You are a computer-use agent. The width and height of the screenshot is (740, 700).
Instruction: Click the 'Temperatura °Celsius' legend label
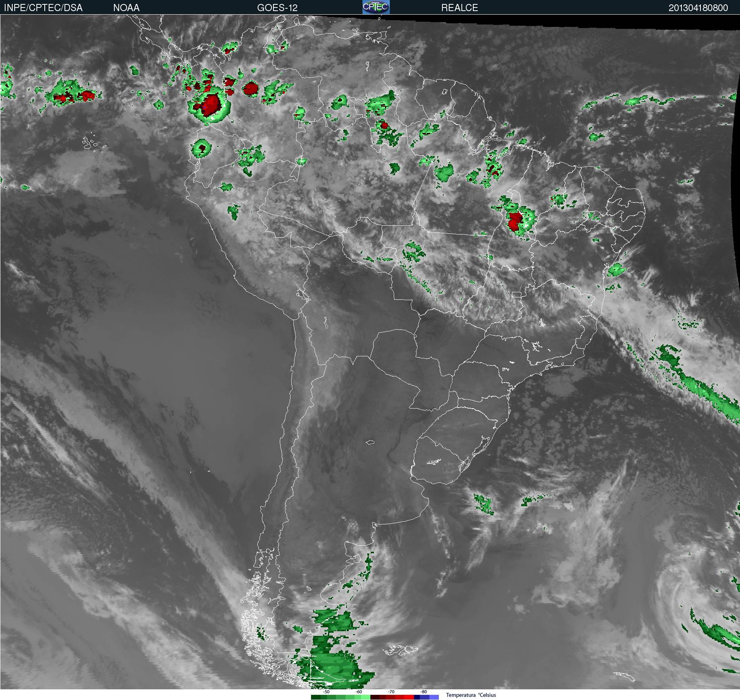click(x=471, y=695)
